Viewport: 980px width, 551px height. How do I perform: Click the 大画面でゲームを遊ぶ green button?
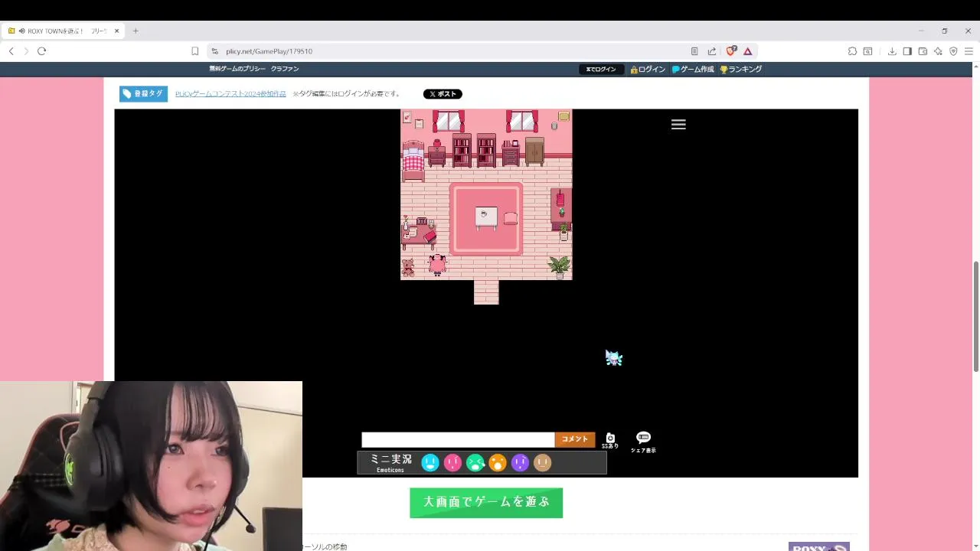pyautogui.click(x=486, y=503)
